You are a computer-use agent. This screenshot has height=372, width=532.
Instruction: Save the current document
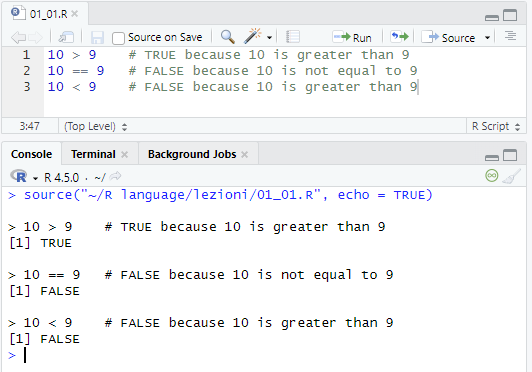(x=97, y=37)
